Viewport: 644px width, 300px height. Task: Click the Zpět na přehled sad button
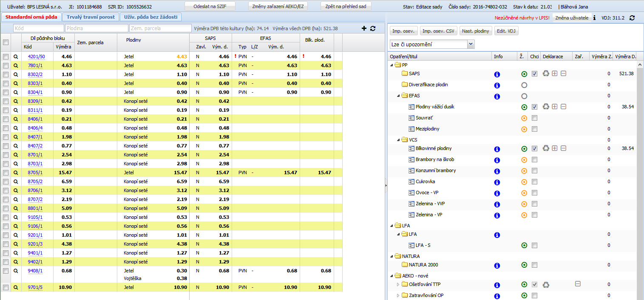pyautogui.click(x=346, y=6)
